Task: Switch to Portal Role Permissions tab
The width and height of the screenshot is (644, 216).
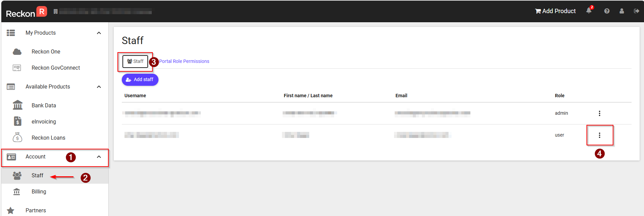Action: [x=184, y=61]
